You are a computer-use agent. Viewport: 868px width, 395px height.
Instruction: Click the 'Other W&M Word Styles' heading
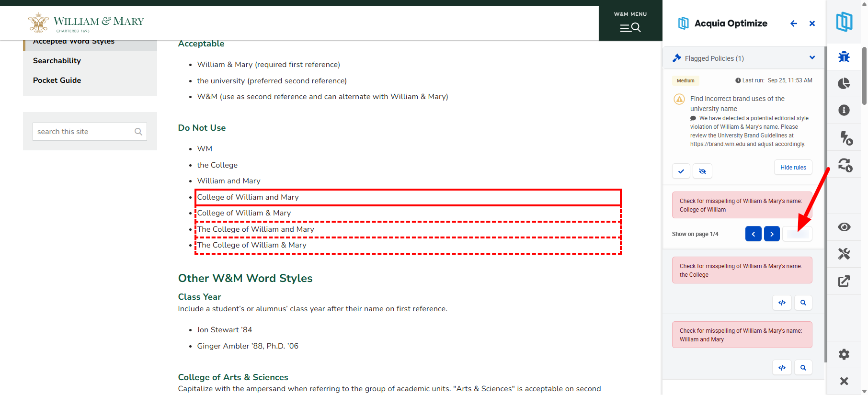pos(245,278)
